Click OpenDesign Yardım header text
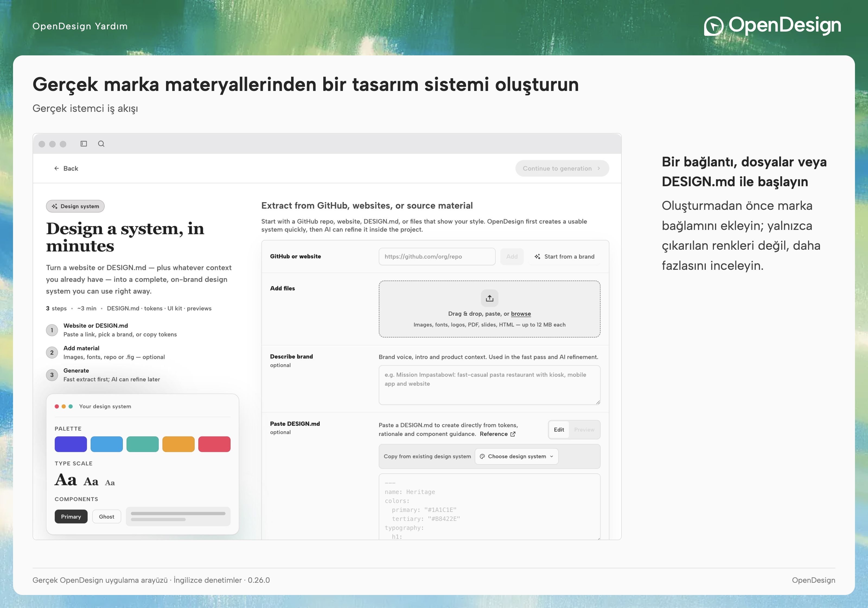Screen dimensions: 868x608 pos(80,26)
